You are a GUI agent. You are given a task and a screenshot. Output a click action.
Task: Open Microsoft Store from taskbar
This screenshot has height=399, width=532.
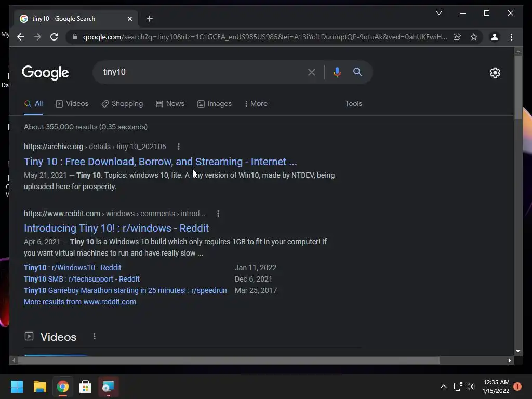86,387
